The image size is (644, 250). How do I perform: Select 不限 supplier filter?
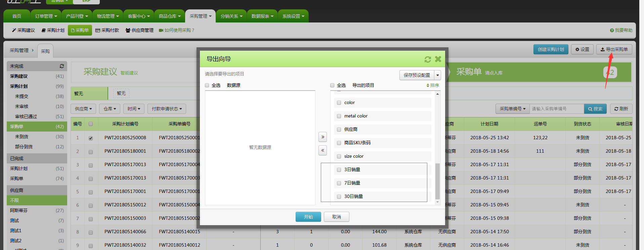(37, 200)
